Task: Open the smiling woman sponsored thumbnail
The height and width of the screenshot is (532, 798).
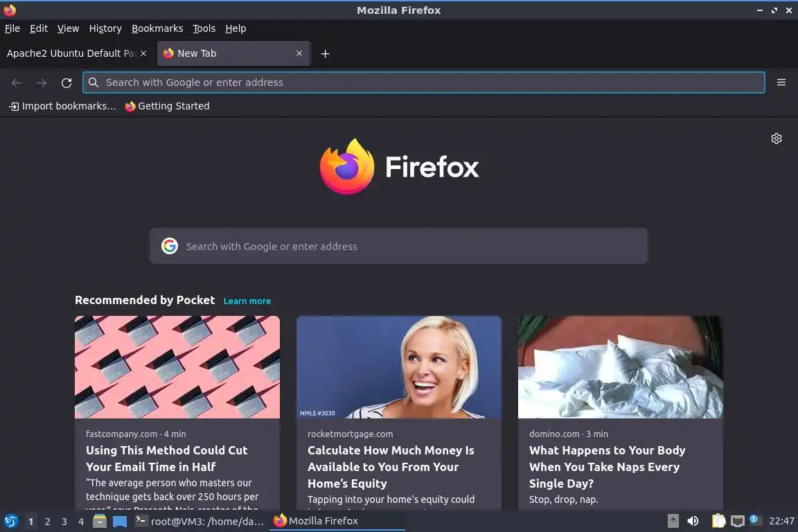Action: pos(399,367)
